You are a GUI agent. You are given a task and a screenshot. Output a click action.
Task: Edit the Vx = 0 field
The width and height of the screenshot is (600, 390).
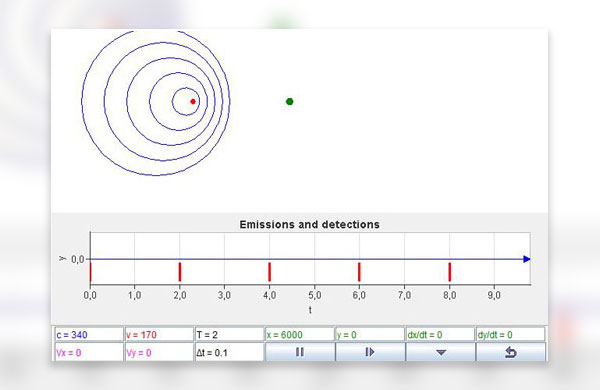(89, 352)
